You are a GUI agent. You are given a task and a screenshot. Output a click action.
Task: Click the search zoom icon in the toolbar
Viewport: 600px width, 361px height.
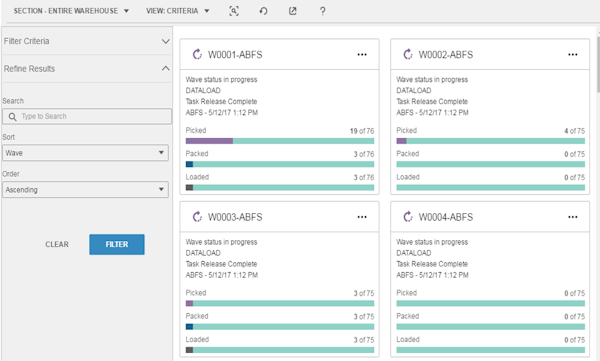point(234,11)
